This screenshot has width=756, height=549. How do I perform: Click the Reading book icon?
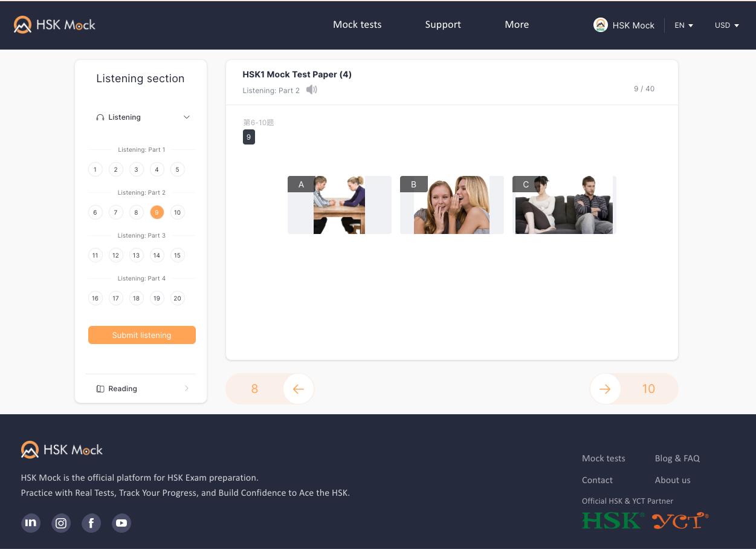(100, 389)
